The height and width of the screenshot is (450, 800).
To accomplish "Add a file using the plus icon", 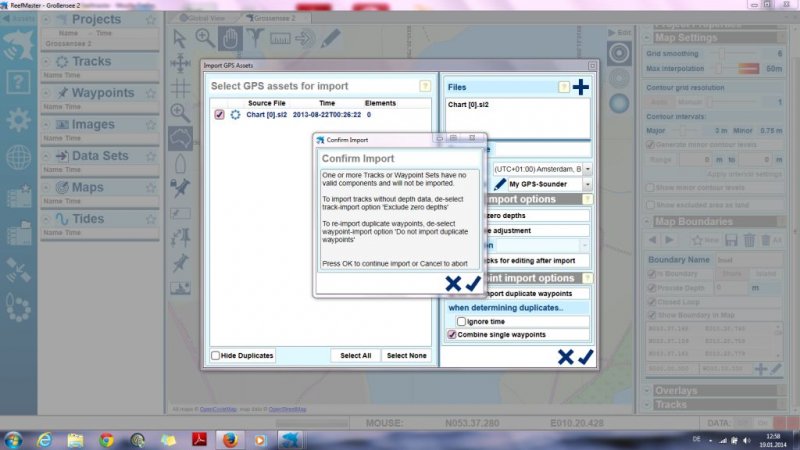I will click(580, 88).
